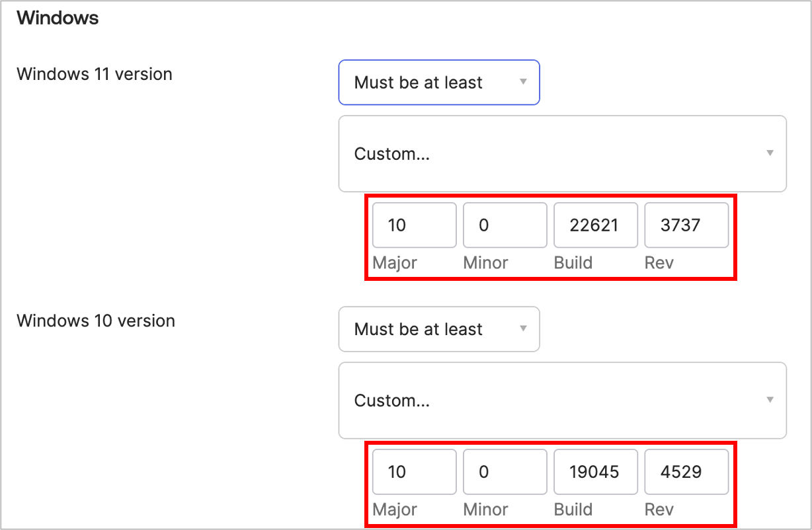Click the "Windows" section heading
This screenshot has width=812, height=530.
tap(58, 18)
